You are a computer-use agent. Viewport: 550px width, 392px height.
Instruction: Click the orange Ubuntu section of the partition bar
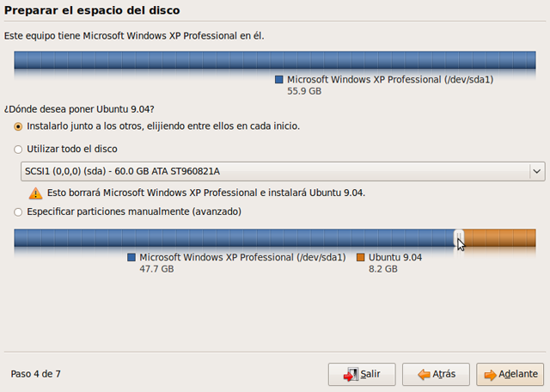[x=499, y=238]
